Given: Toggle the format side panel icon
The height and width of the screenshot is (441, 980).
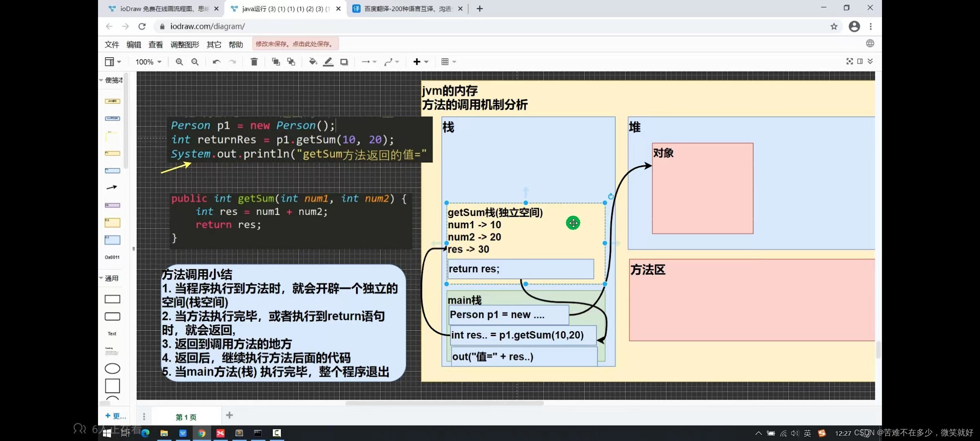Looking at the screenshot, I should pyautogui.click(x=860, y=61).
